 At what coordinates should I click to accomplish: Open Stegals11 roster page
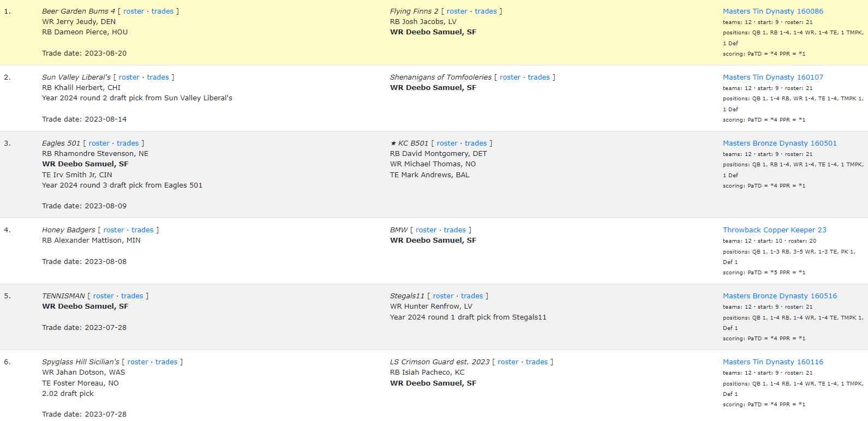tap(444, 296)
